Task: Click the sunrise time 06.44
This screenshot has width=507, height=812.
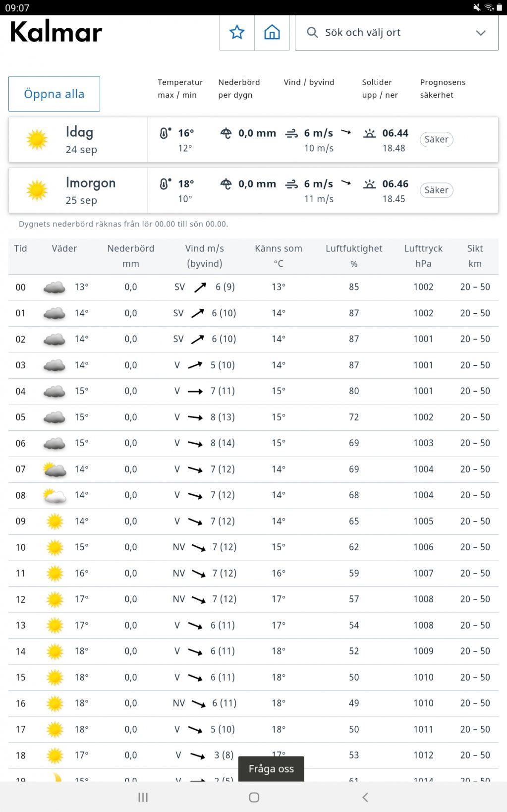Action: coord(395,133)
